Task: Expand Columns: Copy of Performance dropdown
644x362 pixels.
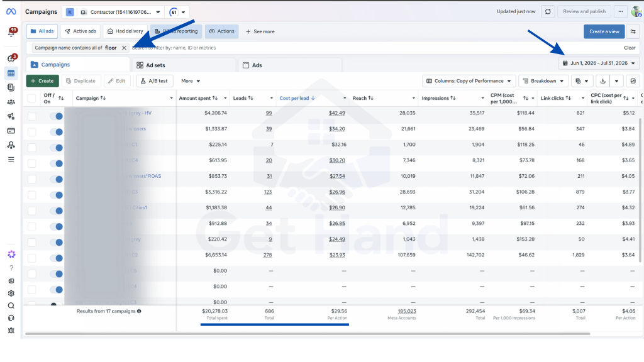Action: point(468,81)
